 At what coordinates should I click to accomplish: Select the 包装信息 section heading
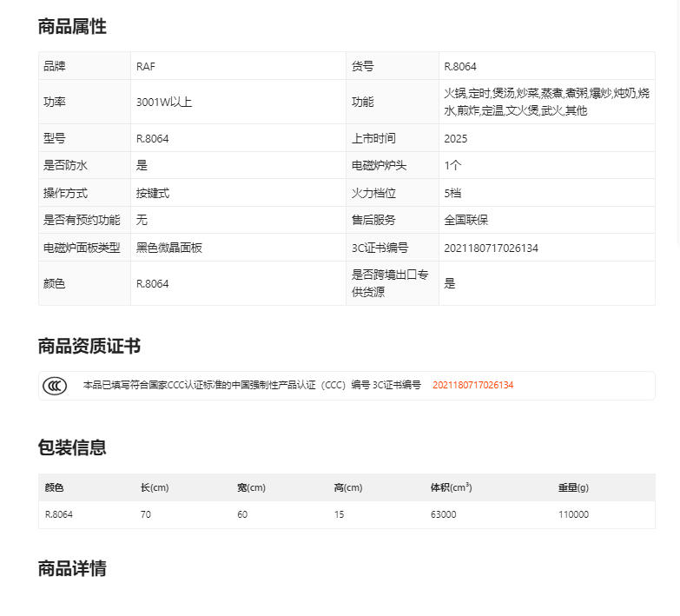click(72, 448)
